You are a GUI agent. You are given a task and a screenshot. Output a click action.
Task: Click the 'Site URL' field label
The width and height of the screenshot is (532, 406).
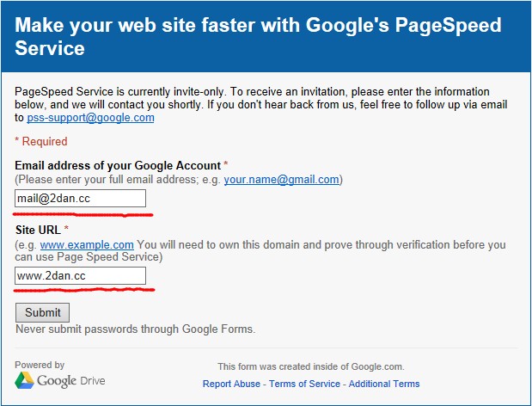38,230
